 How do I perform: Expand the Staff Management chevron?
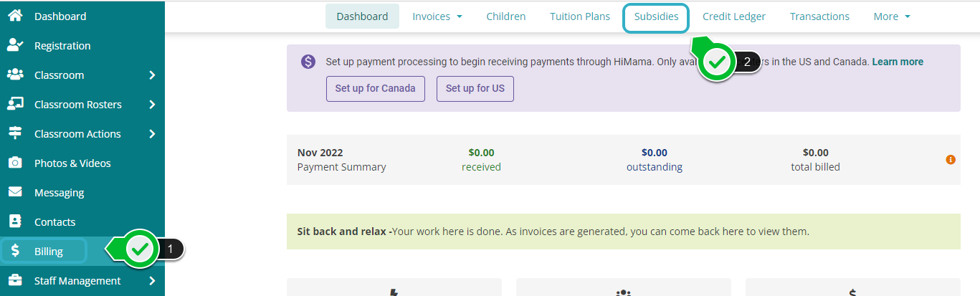click(x=152, y=280)
